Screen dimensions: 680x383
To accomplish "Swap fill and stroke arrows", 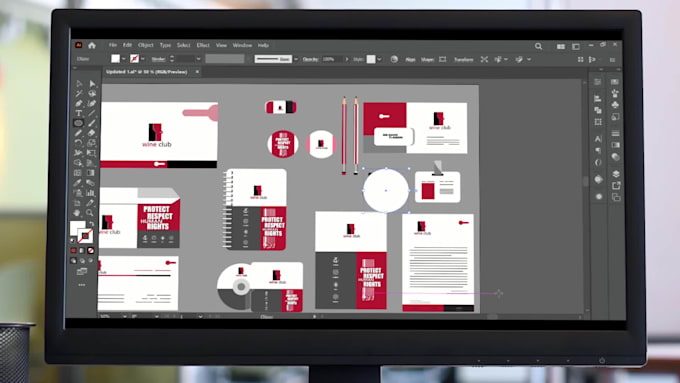I will pos(91,224).
